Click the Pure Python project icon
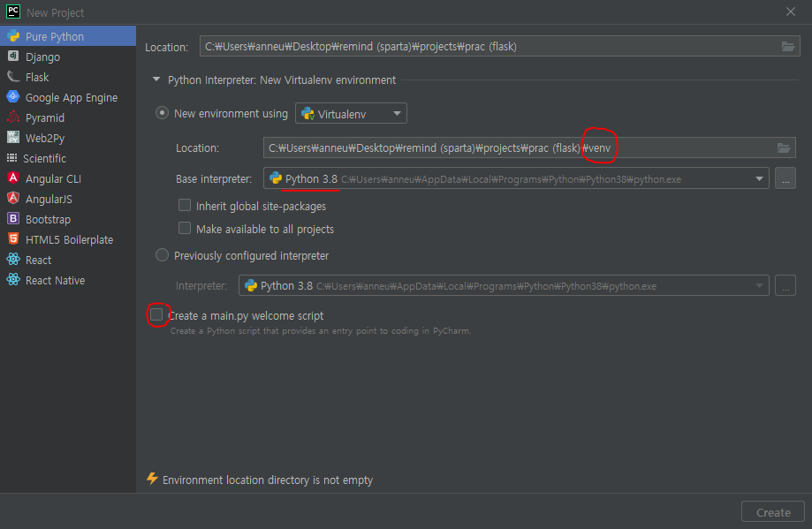 [x=13, y=36]
